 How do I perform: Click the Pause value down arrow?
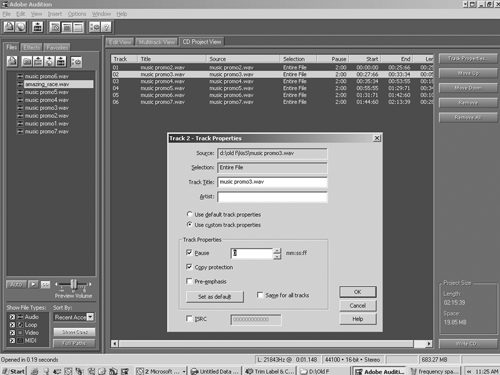277,256
